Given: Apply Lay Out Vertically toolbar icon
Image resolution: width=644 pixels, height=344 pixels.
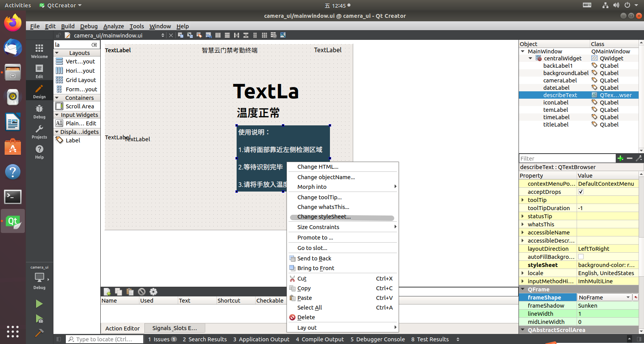Looking at the screenshot, I should pos(227,35).
